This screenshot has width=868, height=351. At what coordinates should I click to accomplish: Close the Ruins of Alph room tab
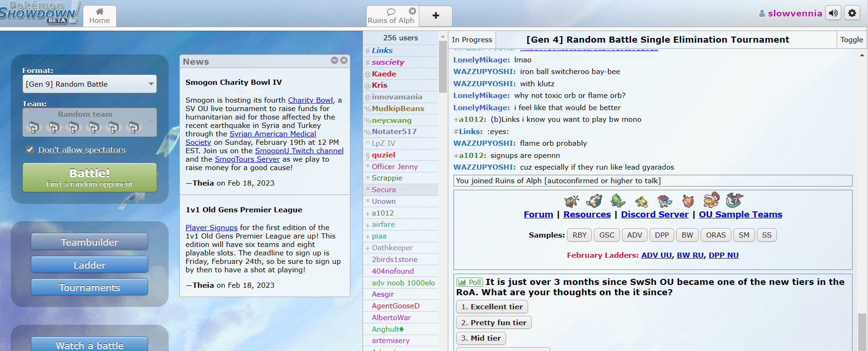pyautogui.click(x=412, y=11)
